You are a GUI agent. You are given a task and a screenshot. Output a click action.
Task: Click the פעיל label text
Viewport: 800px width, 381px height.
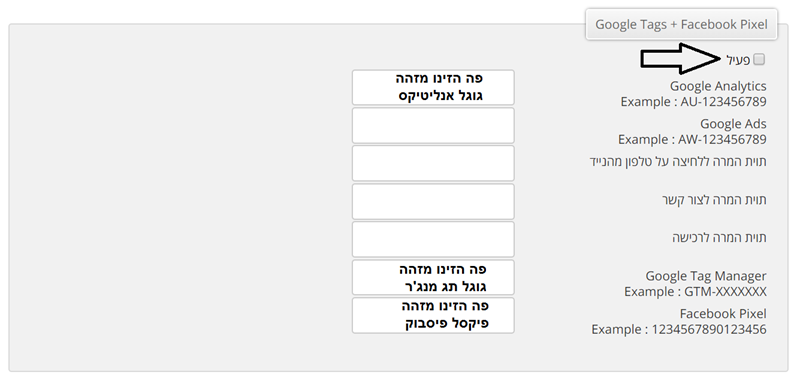tap(738, 60)
